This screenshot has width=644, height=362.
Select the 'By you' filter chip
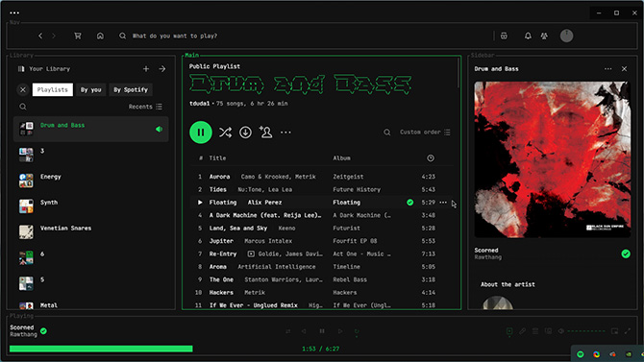click(x=90, y=89)
